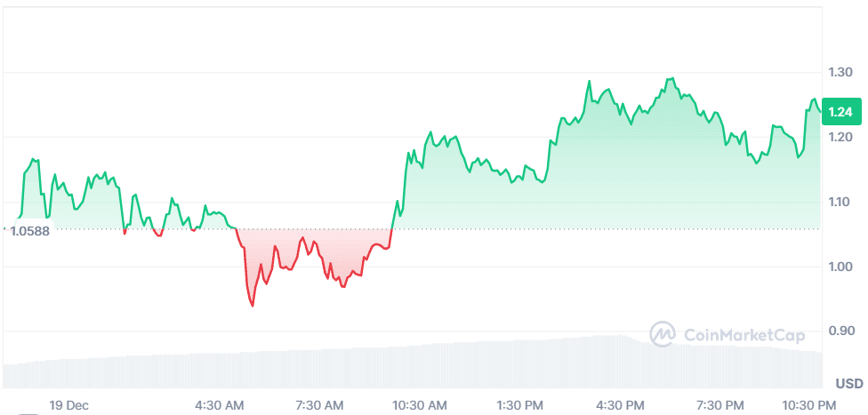Select the 4:30 AM time marker
This screenshot has width=868, height=415.
point(219,405)
